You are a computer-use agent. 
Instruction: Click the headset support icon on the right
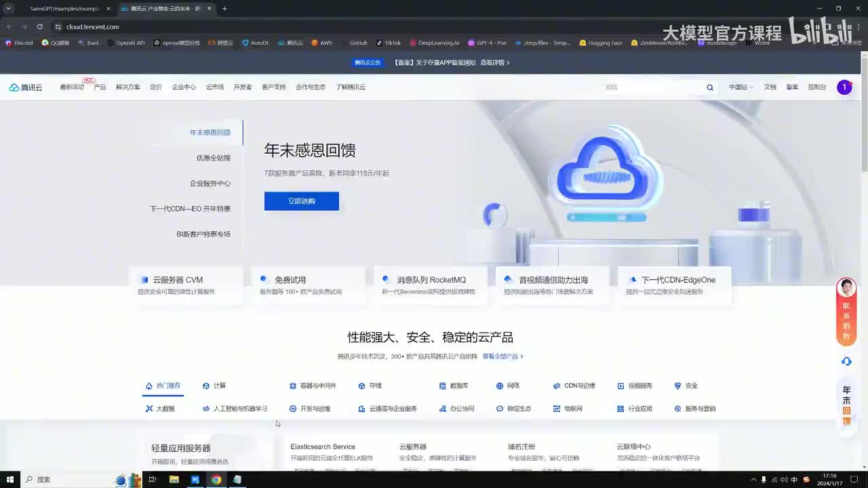(846, 361)
